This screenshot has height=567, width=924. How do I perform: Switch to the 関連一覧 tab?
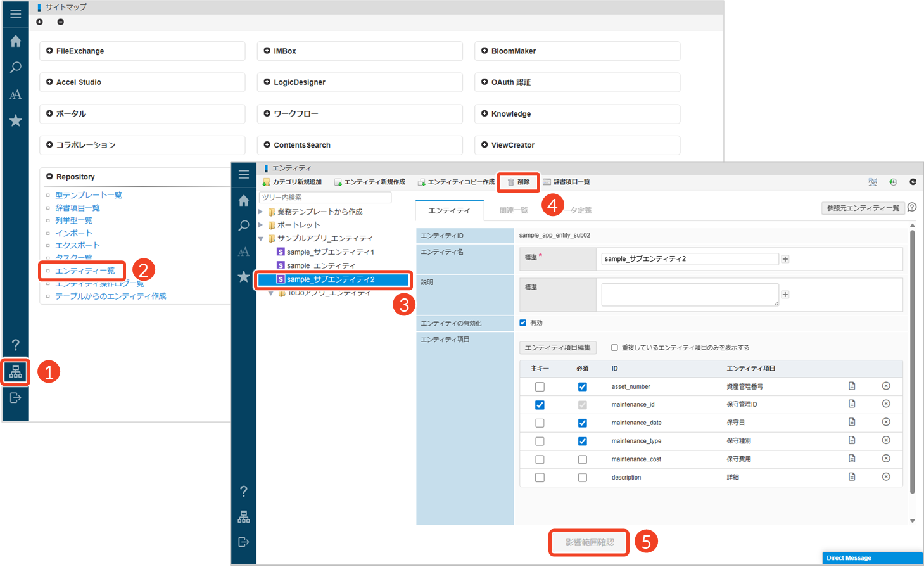pyautogui.click(x=514, y=210)
